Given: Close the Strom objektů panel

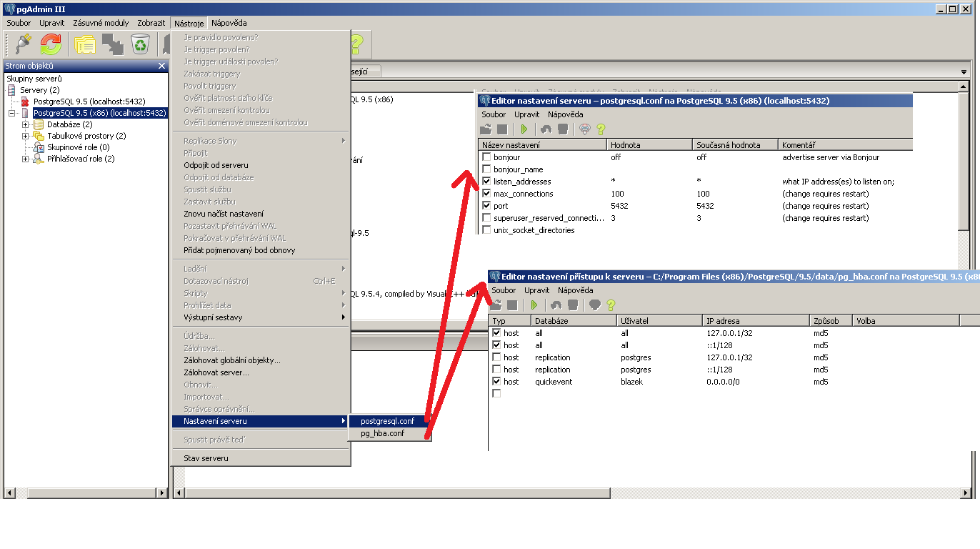Looking at the screenshot, I should click(161, 66).
